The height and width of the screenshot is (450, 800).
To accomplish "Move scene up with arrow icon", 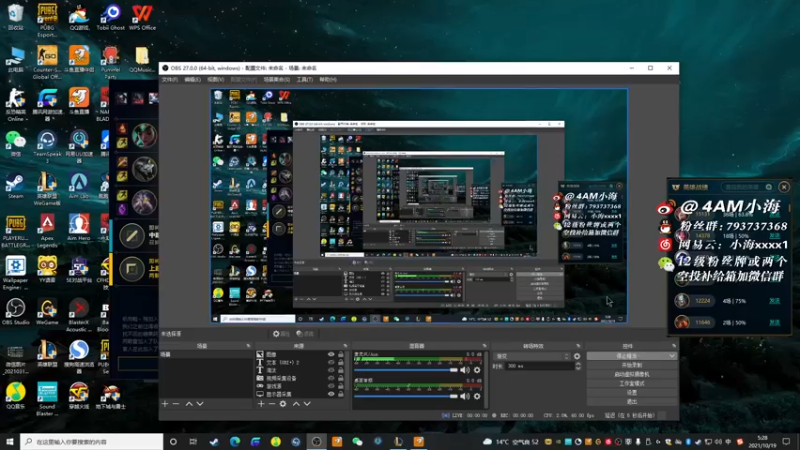I will pyautogui.click(x=189, y=404).
